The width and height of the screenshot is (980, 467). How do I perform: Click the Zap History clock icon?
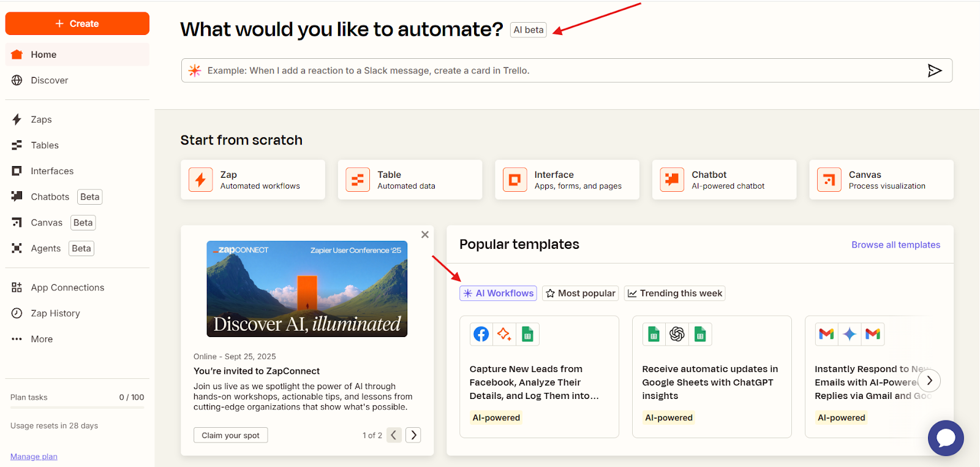pyautogui.click(x=17, y=313)
